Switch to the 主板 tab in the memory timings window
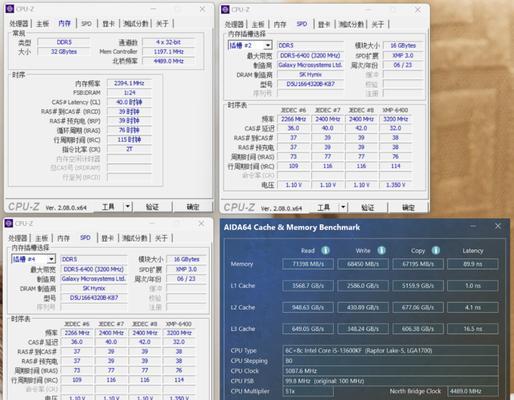 [42, 23]
